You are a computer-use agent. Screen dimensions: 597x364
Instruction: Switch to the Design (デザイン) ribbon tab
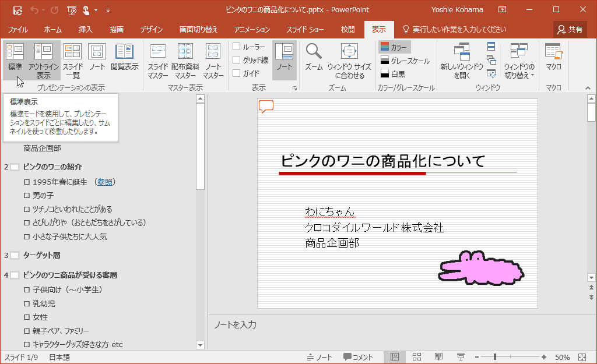pyautogui.click(x=151, y=30)
